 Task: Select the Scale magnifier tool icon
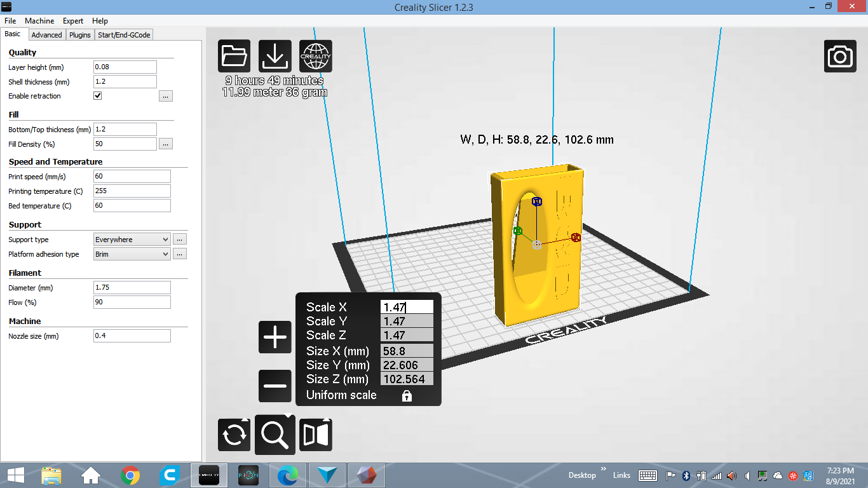(x=275, y=435)
